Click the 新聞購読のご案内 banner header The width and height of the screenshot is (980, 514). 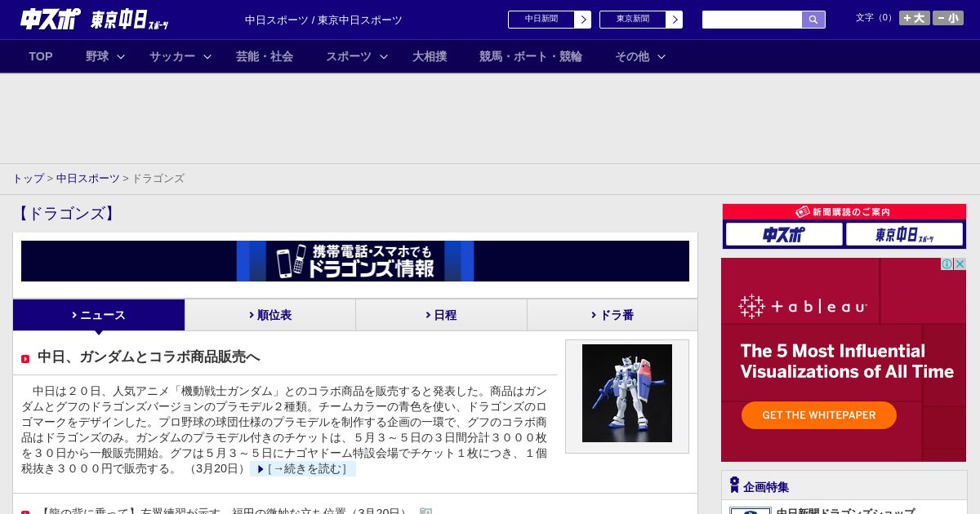coord(844,212)
